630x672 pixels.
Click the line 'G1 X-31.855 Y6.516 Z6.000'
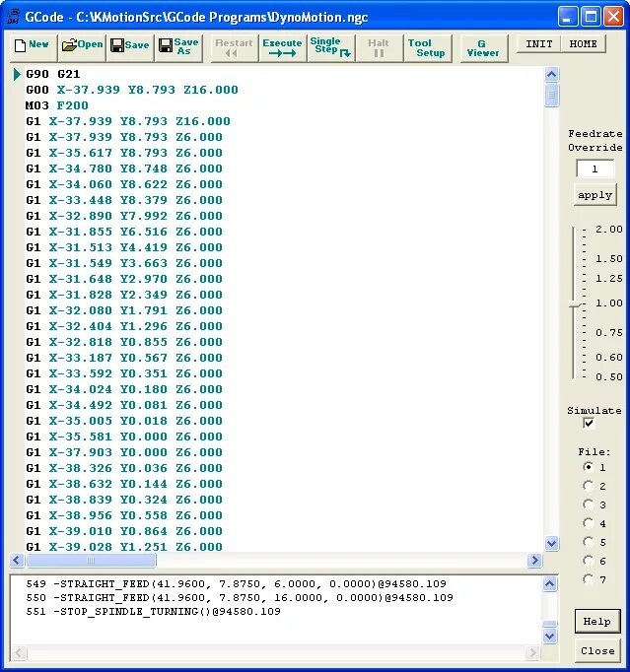tap(124, 232)
